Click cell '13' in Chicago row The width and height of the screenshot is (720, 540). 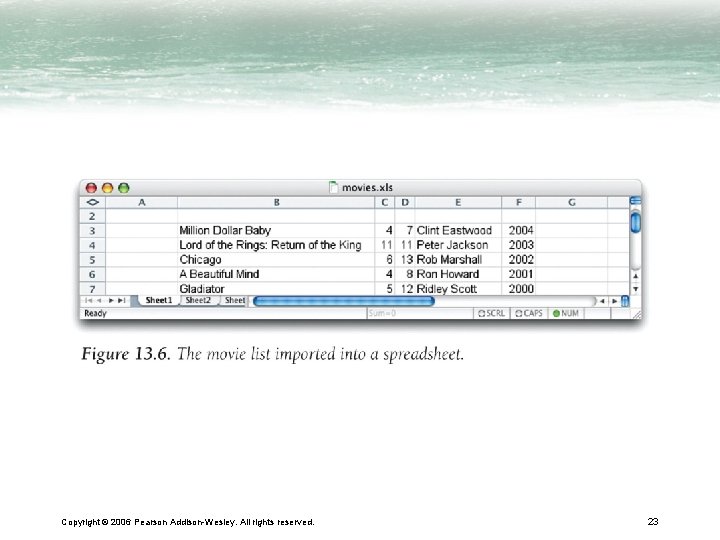point(405,260)
